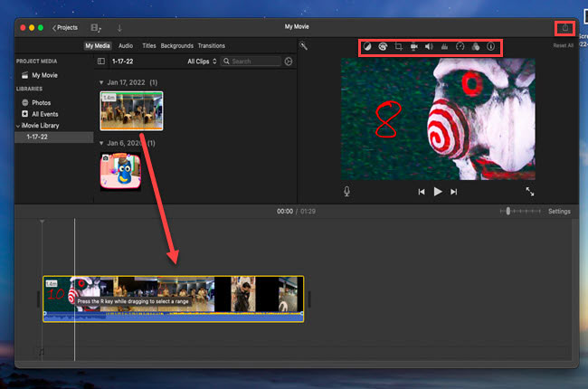This screenshot has width=588, height=389.
Task: Collapse the iMovie Library tree
Action: (x=18, y=126)
